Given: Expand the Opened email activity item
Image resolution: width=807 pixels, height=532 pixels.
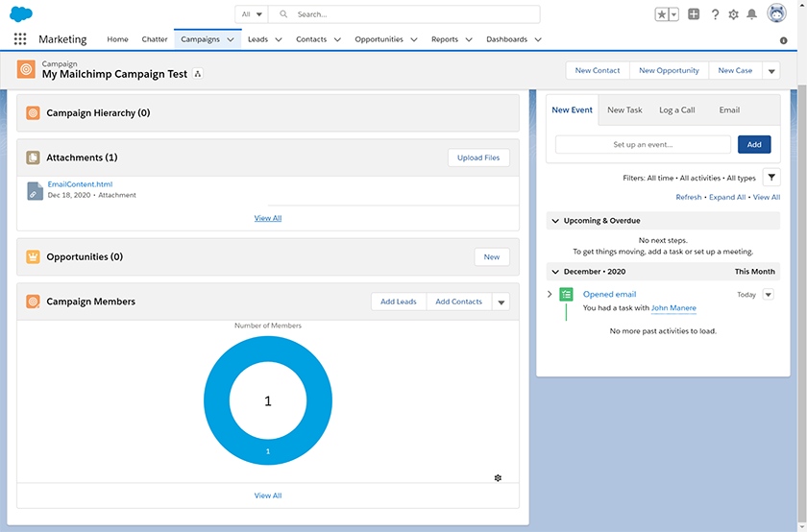Looking at the screenshot, I should coord(550,294).
